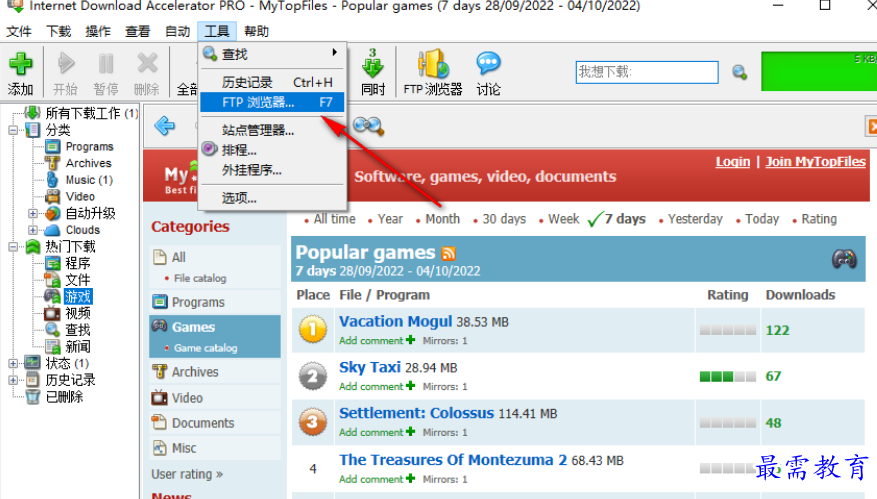Click the Programs category icon in the tree
Image resolution: width=877 pixels, height=499 pixels.
coord(53,147)
